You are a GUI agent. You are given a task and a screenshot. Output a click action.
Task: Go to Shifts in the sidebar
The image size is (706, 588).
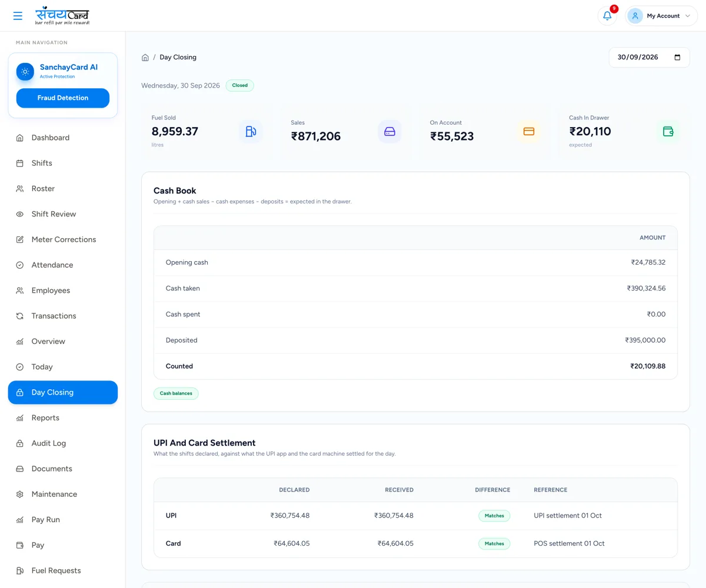(63, 163)
